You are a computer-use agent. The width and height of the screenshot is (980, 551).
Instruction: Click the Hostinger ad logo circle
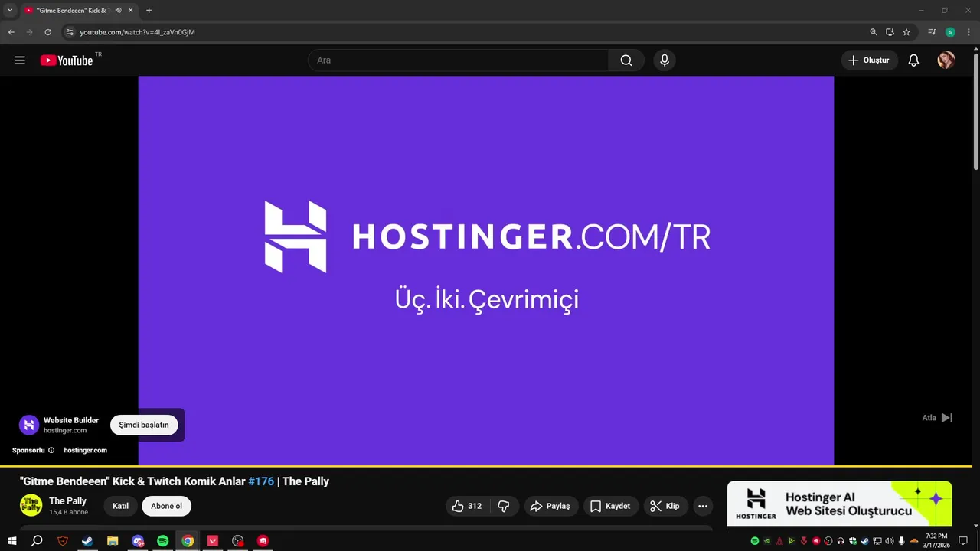click(x=29, y=425)
